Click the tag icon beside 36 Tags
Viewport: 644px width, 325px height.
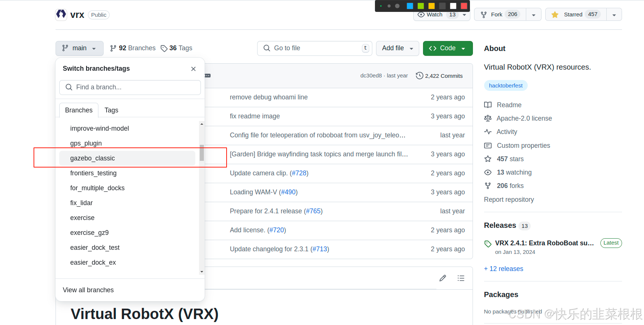[164, 48]
